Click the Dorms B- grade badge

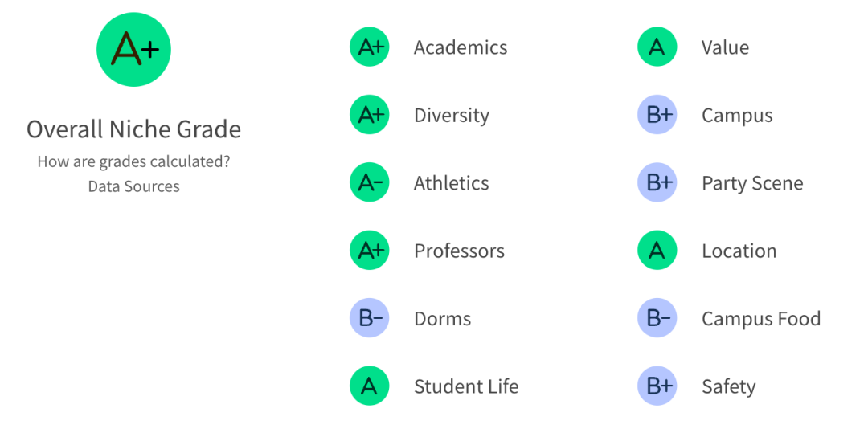(370, 319)
